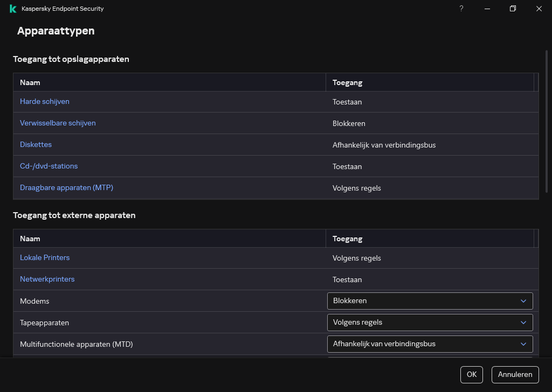
Task: Click the chevron on the Tapeapparaten dropdown
Action: click(523, 323)
